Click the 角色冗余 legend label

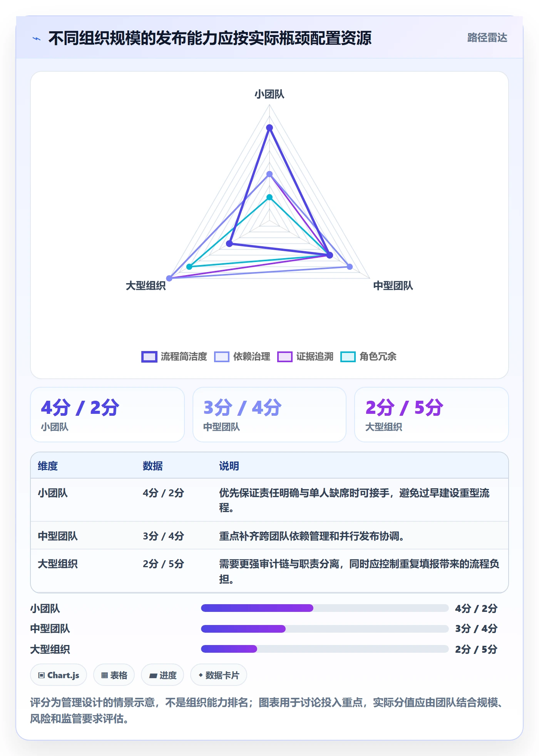pyautogui.click(x=378, y=356)
